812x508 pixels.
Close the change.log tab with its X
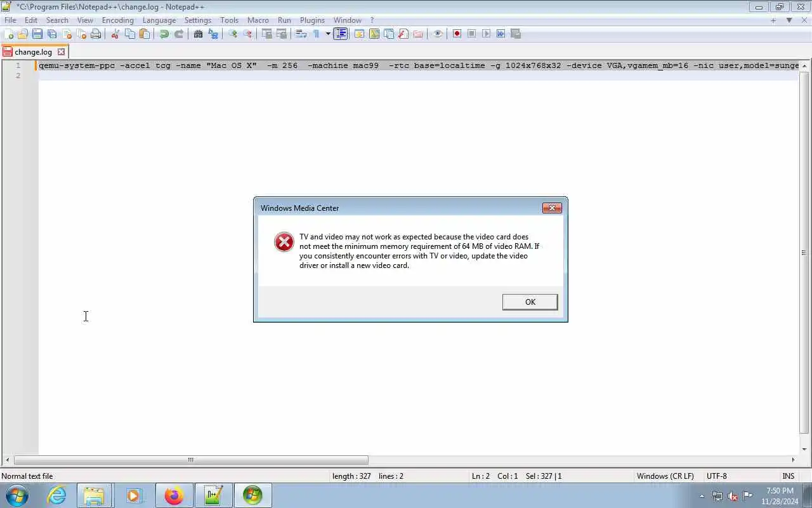click(61, 52)
